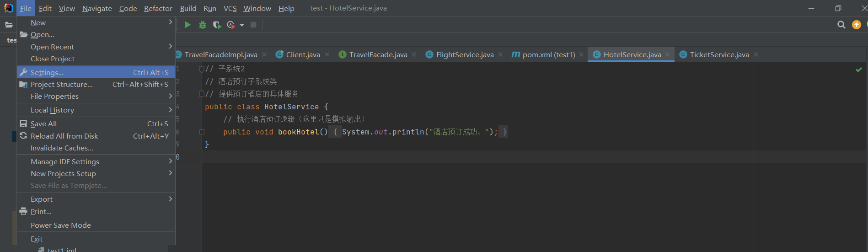Click the 'bookHotel' method name in code
Viewport: 868px width, 252px height.
[298, 132]
